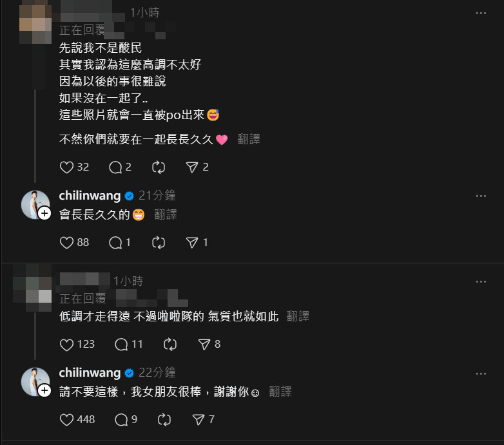Open more options for chilinwang's 21分鐘 reply

(481, 196)
